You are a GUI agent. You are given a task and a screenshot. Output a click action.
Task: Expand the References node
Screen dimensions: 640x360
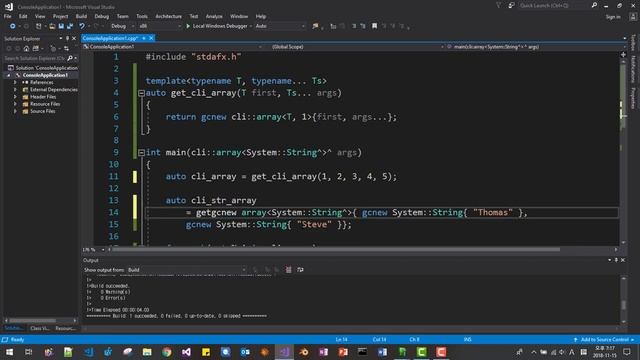click(x=15, y=82)
